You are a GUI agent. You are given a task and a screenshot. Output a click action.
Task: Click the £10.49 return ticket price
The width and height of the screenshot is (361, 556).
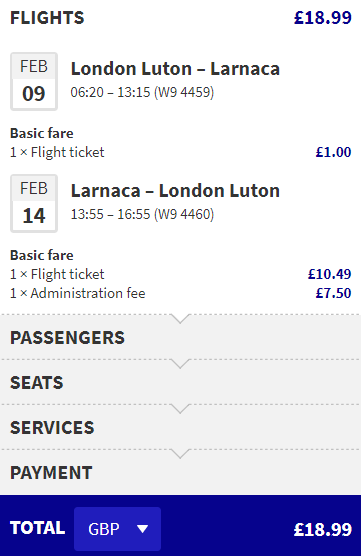pos(329,274)
